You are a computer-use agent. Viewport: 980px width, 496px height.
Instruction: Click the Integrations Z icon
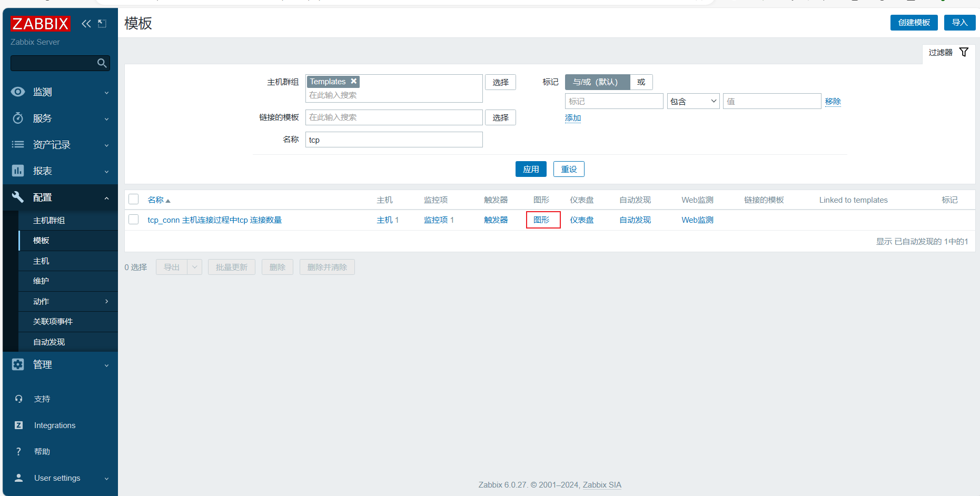19,425
